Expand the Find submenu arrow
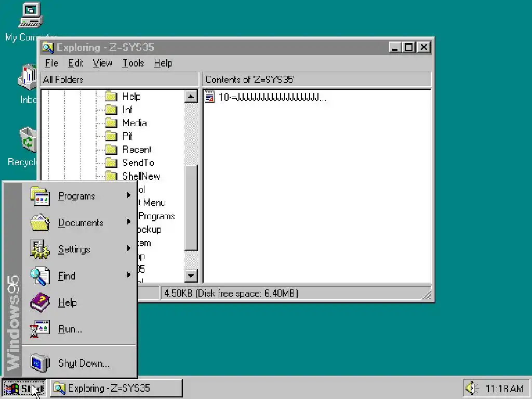 pyautogui.click(x=129, y=274)
